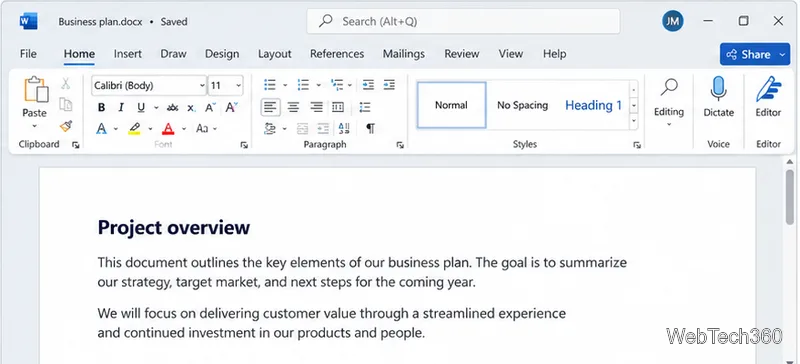Expand the bullet library arrow
Viewport: 800px width, 364px height.
[x=285, y=85]
